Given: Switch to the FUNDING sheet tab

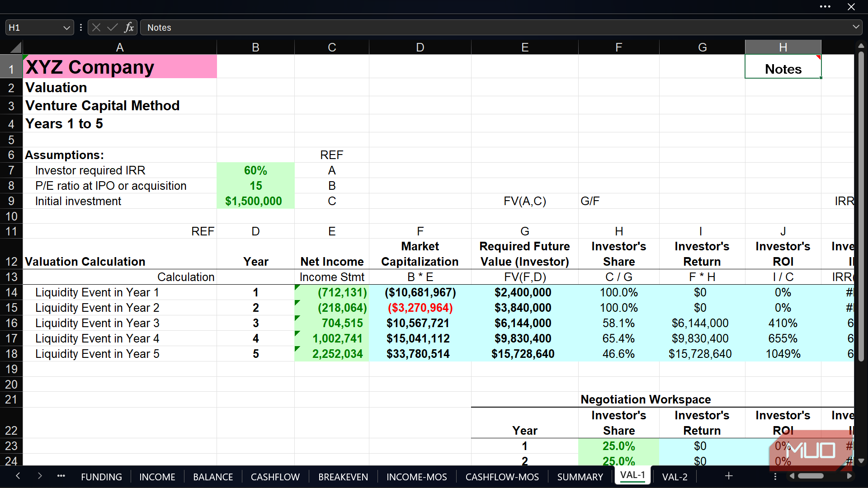Looking at the screenshot, I should point(101,477).
